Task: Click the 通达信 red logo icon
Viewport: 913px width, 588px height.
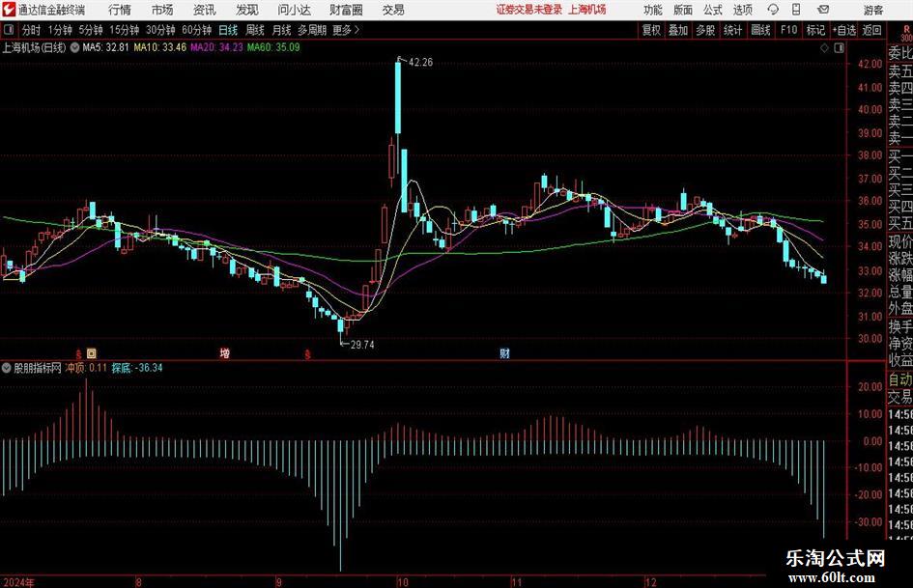Action: click(x=9, y=10)
